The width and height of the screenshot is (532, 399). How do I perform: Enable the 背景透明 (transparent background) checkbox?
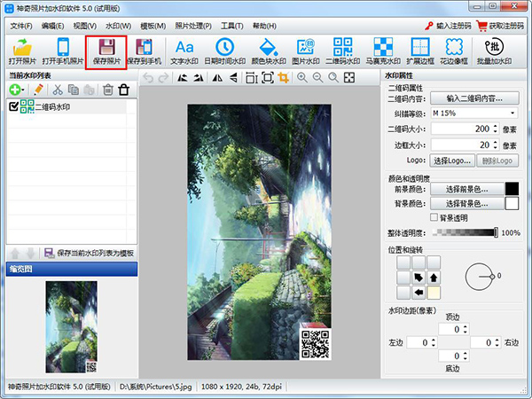pos(434,217)
